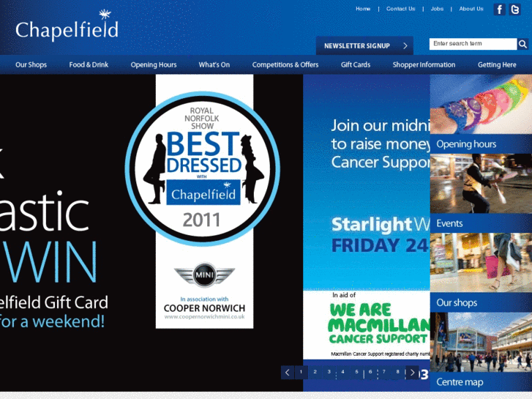
Task: Select carousel slide 8
Action: point(398,372)
